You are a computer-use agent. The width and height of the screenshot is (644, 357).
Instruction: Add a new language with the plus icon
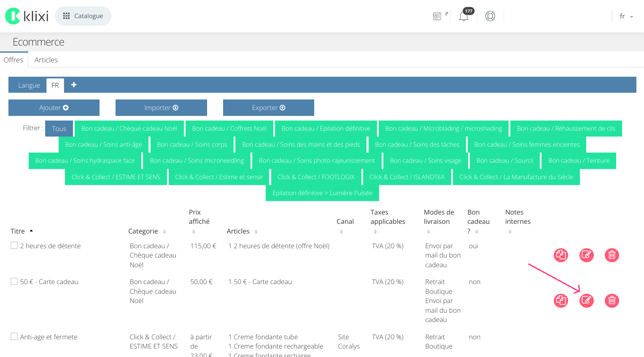[x=74, y=85]
